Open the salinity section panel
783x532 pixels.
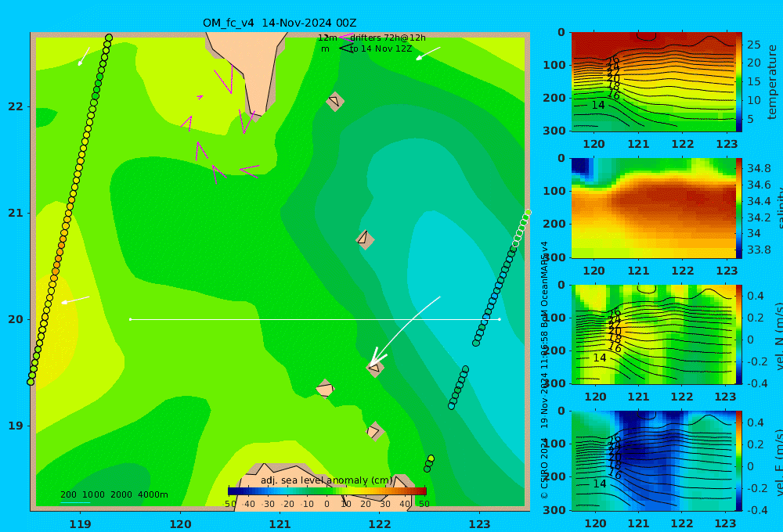click(x=653, y=208)
